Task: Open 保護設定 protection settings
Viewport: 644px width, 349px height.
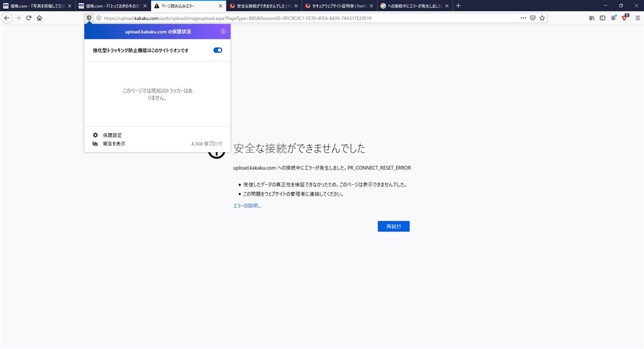Action: [113, 135]
